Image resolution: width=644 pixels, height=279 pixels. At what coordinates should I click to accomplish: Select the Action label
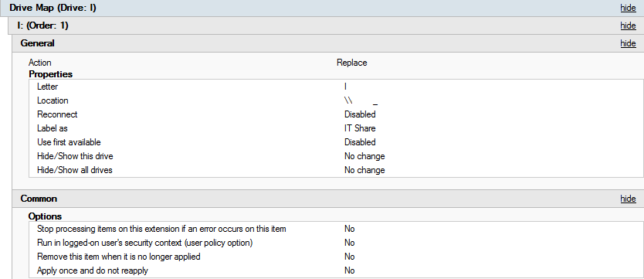tap(40, 63)
